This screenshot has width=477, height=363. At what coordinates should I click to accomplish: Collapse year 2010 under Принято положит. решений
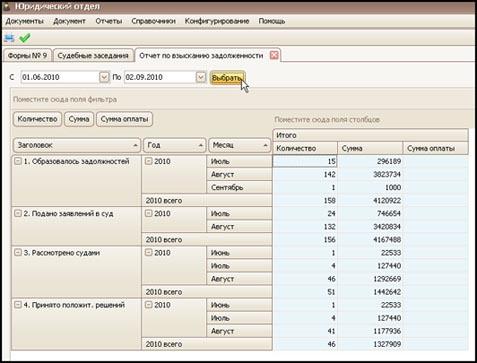pyautogui.click(x=149, y=305)
